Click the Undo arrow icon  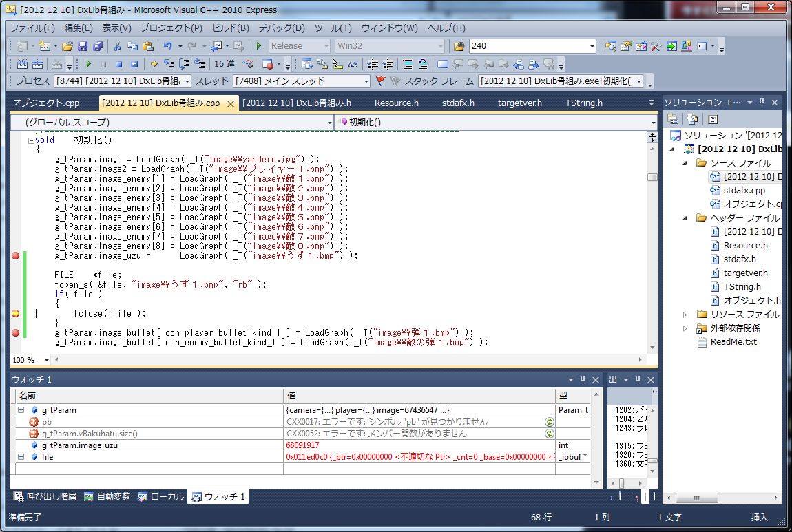pos(167,46)
